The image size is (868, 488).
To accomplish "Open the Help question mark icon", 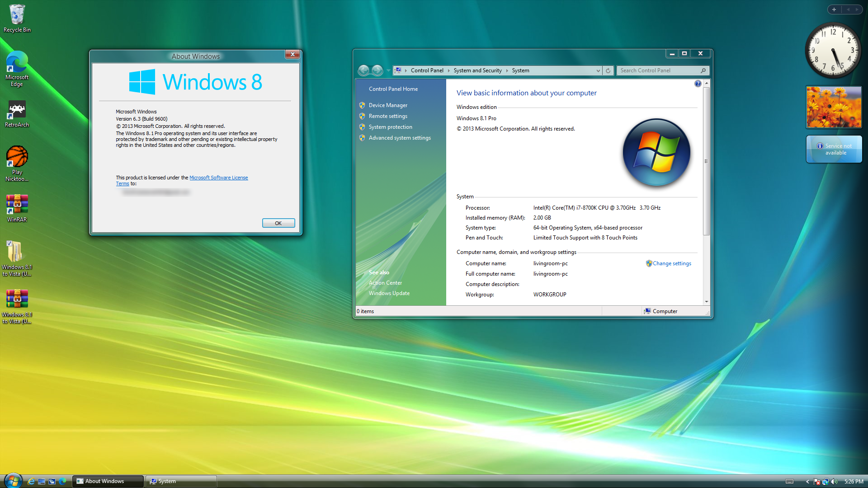I will (x=698, y=83).
